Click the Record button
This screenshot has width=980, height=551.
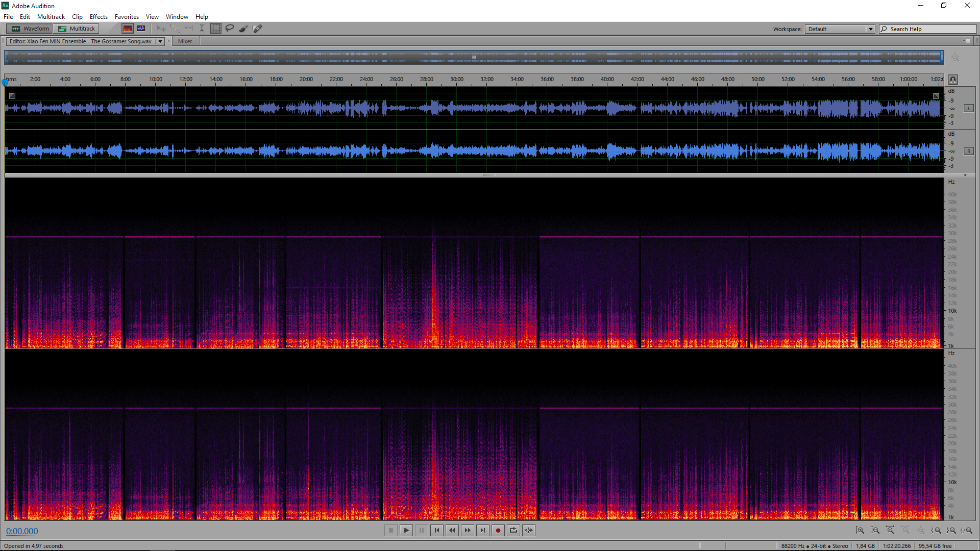pos(498,531)
